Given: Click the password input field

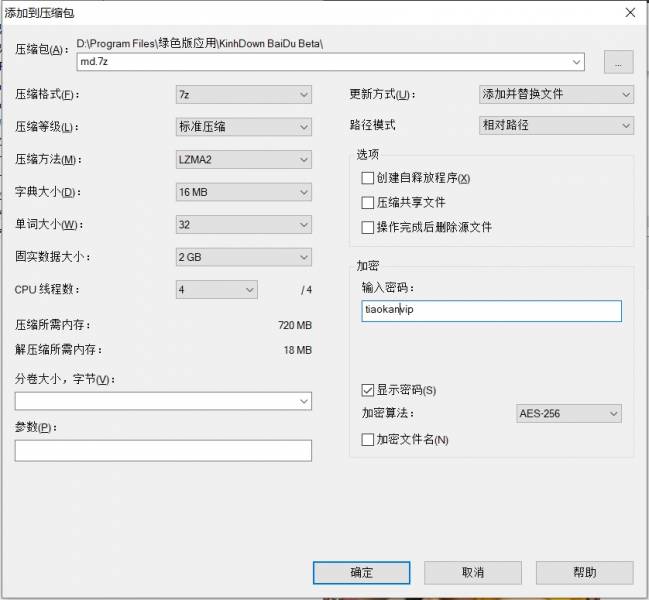Looking at the screenshot, I should (x=491, y=310).
